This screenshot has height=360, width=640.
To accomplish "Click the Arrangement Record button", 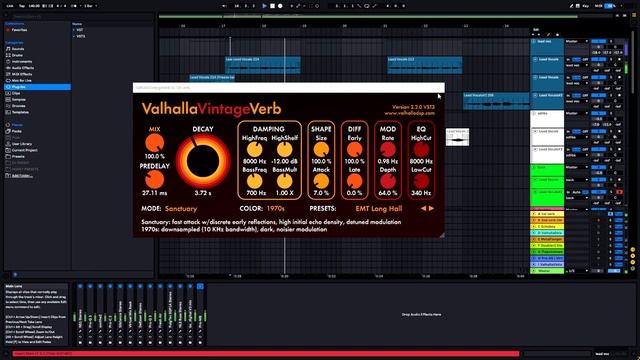I will (280, 6).
